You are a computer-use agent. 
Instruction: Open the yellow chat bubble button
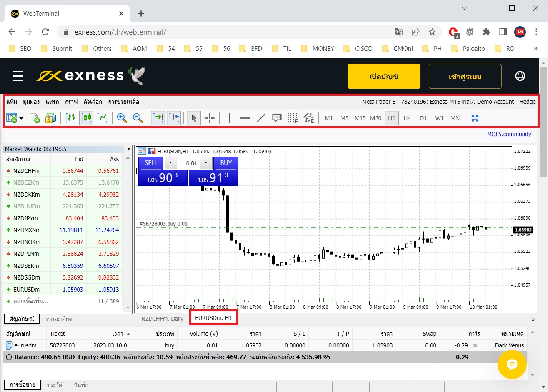(x=512, y=365)
